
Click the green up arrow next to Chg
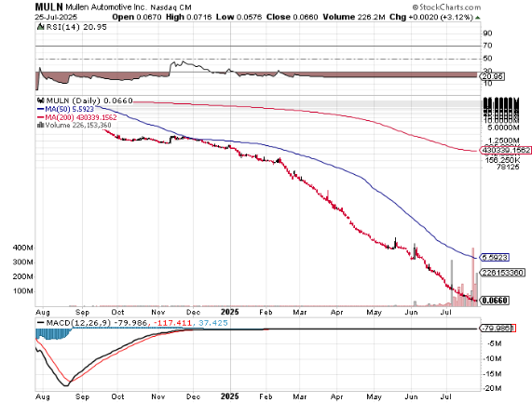pos(478,18)
